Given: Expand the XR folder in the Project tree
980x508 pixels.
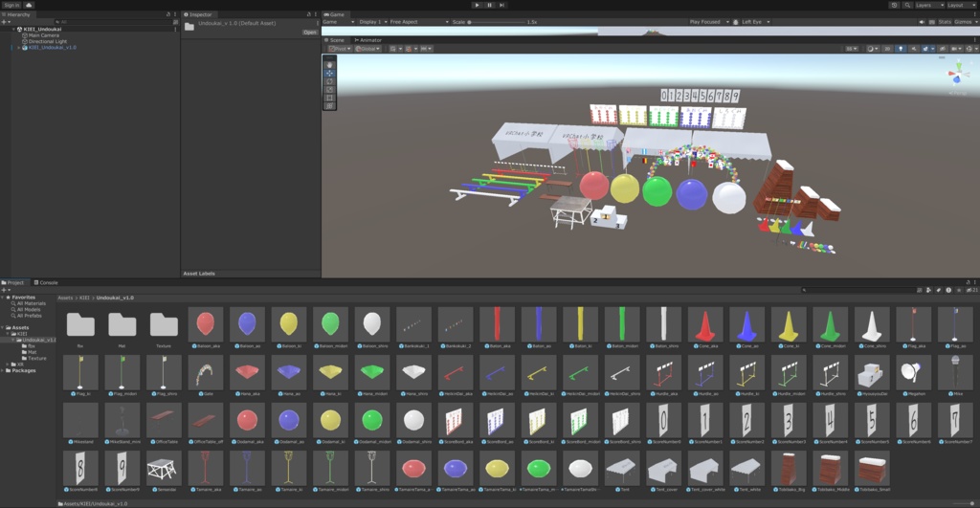Looking at the screenshot, I should pyautogui.click(x=8, y=364).
